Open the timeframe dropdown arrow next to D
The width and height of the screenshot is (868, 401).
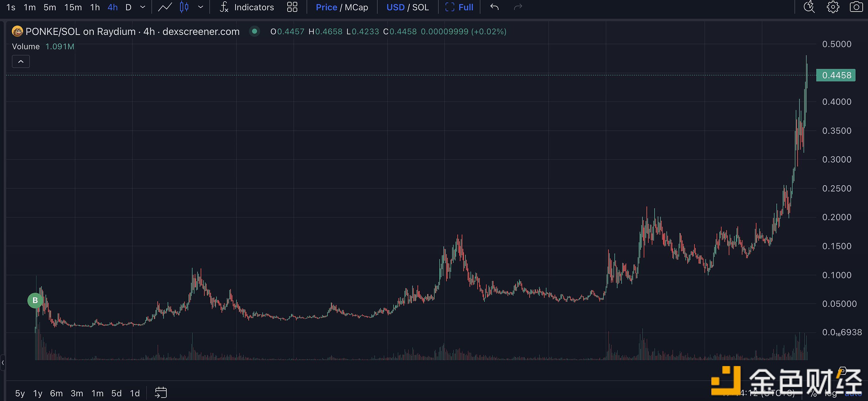142,7
